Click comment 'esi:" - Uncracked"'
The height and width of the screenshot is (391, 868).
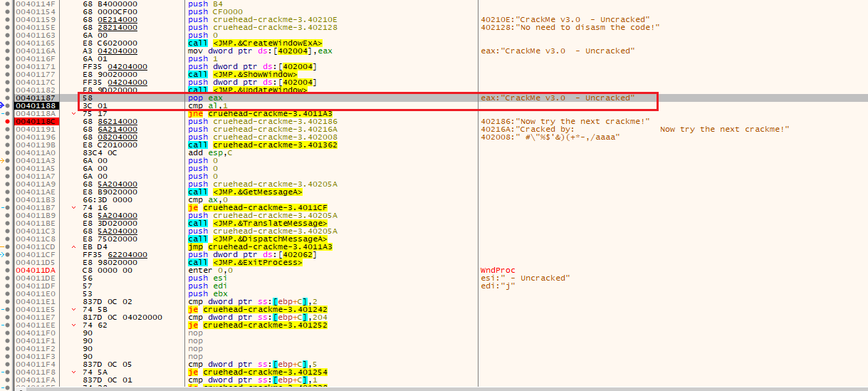(525, 278)
